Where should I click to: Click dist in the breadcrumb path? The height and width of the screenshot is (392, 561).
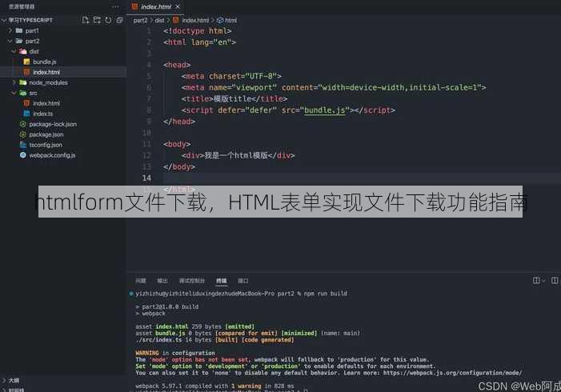click(x=159, y=20)
